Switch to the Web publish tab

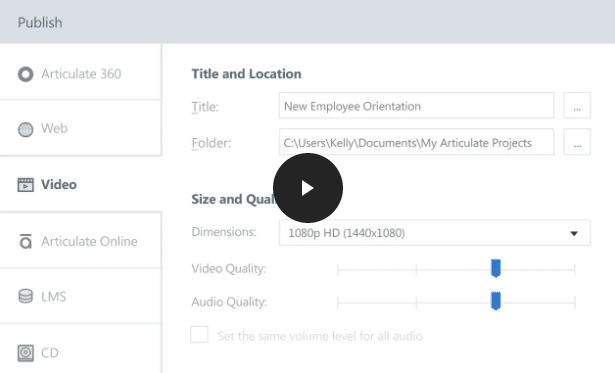tap(80, 128)
